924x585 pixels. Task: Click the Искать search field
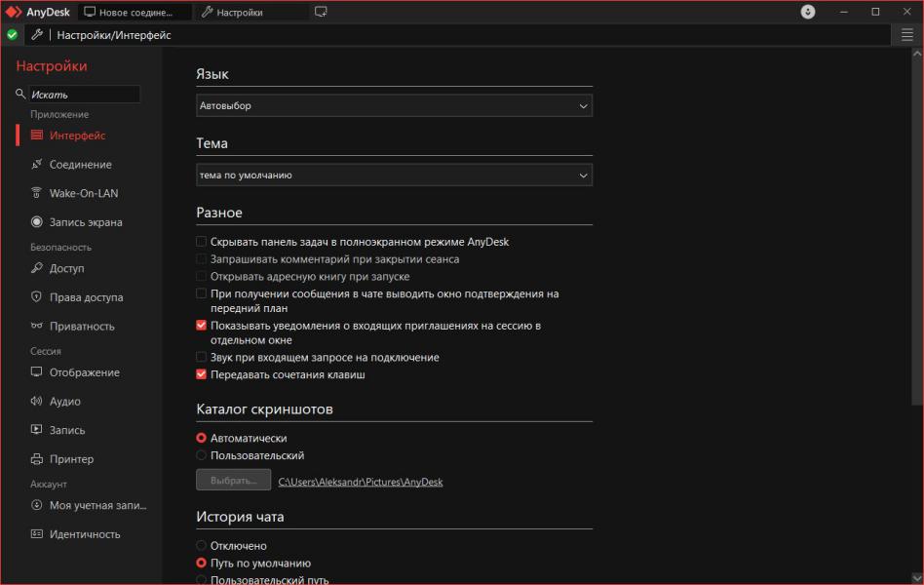(84, 95)
